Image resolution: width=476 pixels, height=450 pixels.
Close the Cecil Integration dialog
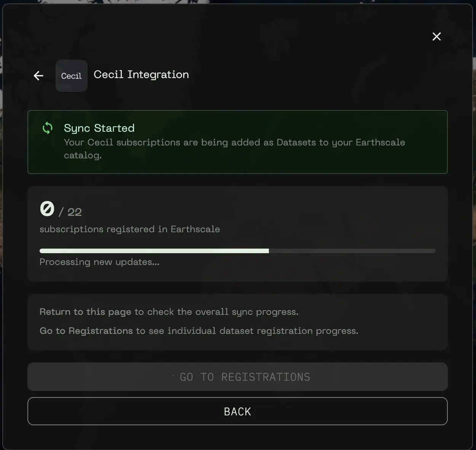(436, 37)
